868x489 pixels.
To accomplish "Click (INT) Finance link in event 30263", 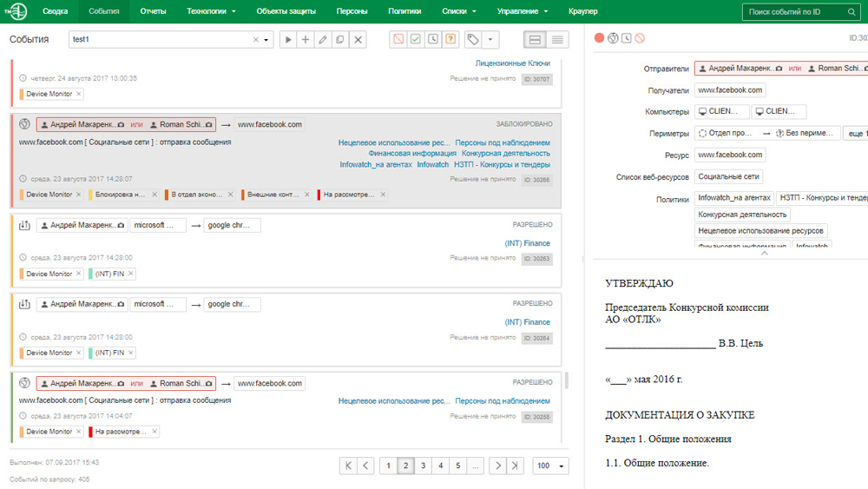I will click(527, 243).
